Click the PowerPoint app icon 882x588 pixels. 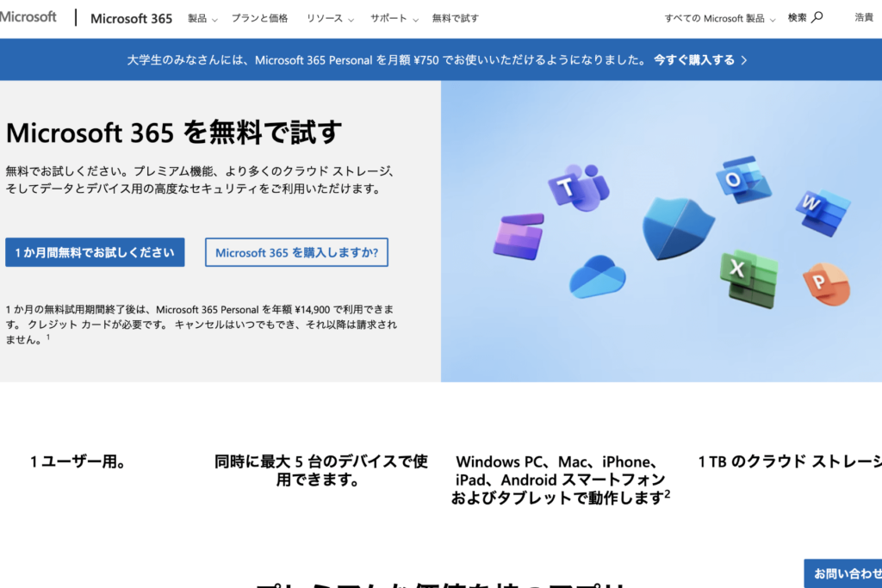pyautogui.click(x=825, y=285)
